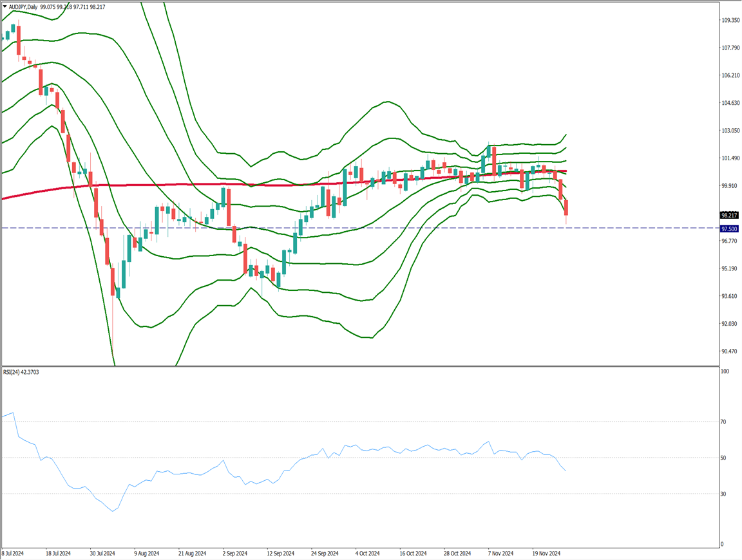Click the RSI 100 scale label
Screen dimensions: 742x560
tap(725, 372)
